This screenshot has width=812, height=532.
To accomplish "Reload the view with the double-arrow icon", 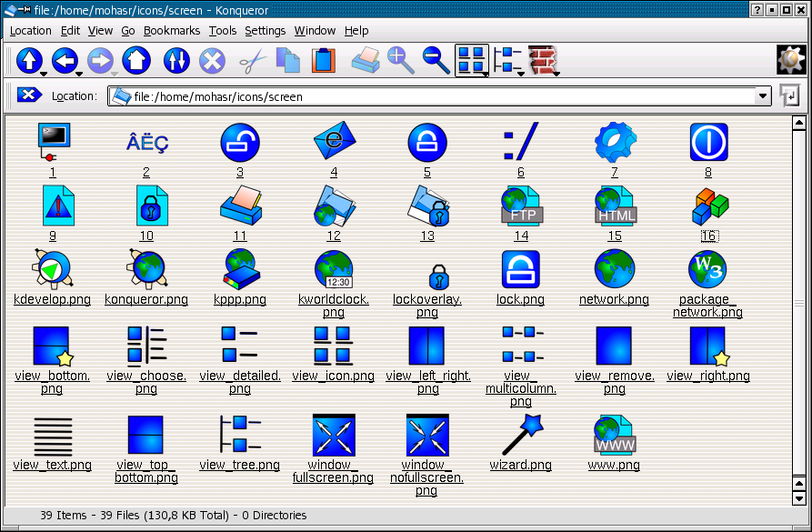I will [x=176, y=61].
